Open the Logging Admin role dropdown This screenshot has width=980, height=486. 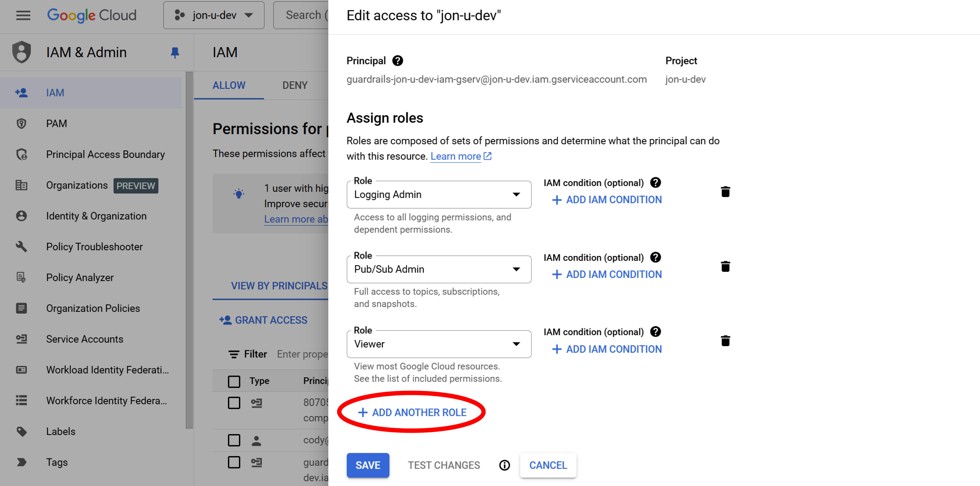(x=439, y=194)
